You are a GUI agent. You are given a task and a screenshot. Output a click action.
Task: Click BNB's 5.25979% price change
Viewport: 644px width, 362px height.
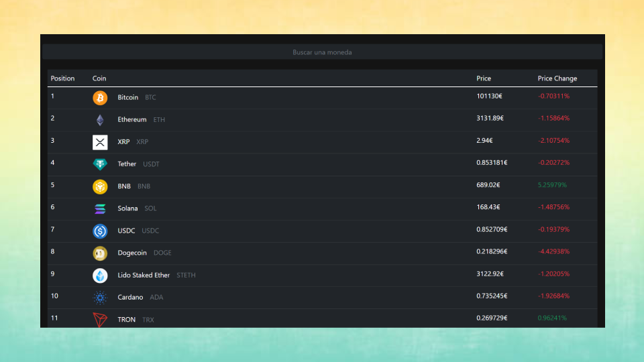pyautogui.click(x=552, y=185)
